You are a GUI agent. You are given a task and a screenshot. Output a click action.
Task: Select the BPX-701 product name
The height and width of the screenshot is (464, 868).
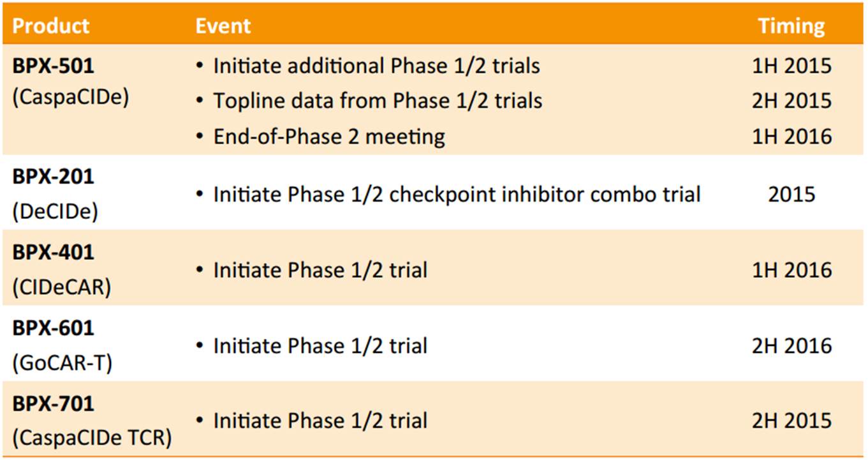point(53,403)
